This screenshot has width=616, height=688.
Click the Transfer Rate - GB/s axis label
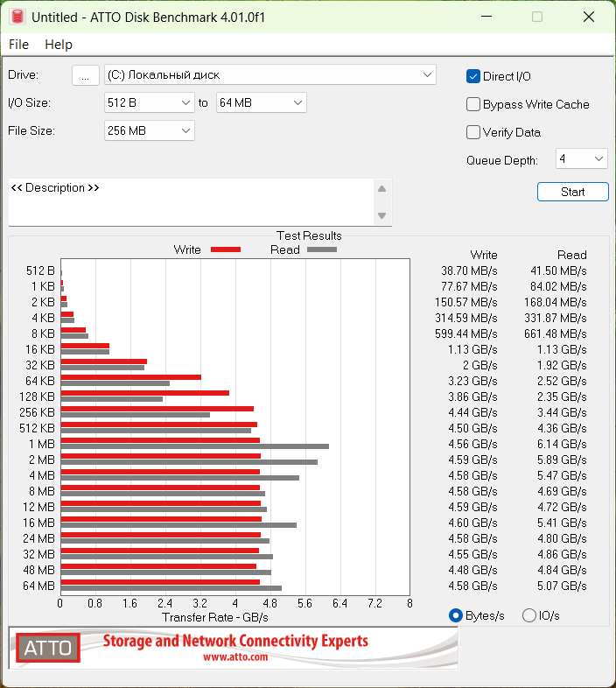pos(215,617)
